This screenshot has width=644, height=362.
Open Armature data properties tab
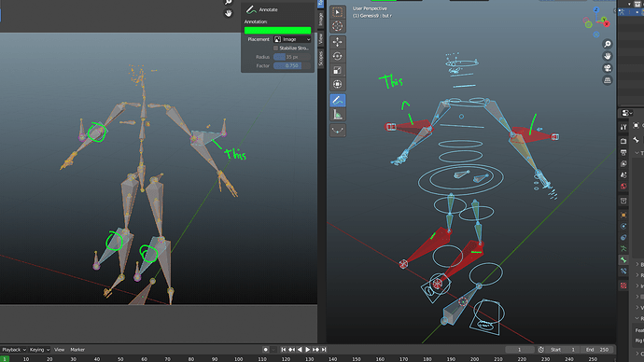click(623, 249)
